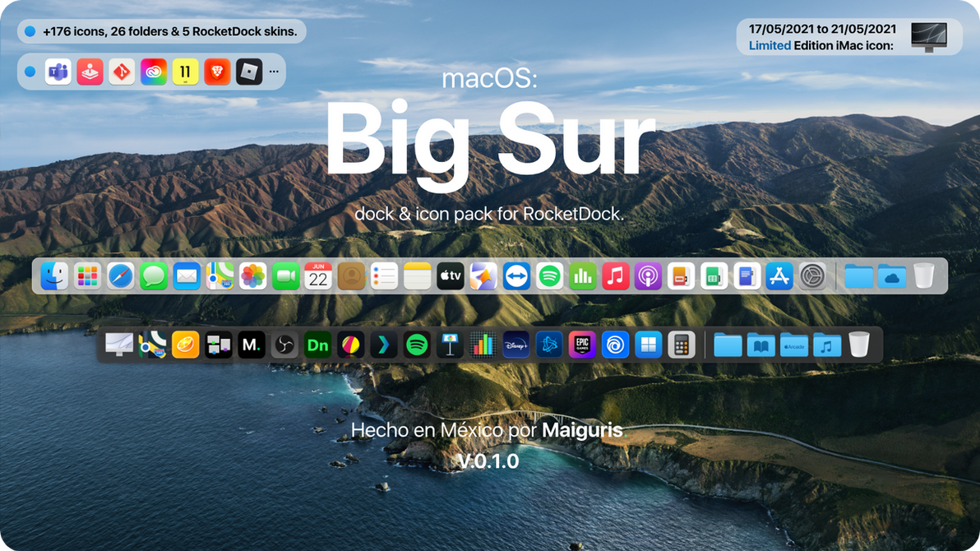The width and height of the screenshot is (980, 551).
Task: Click the three dots after Roblox
Action: click(274, 72)
